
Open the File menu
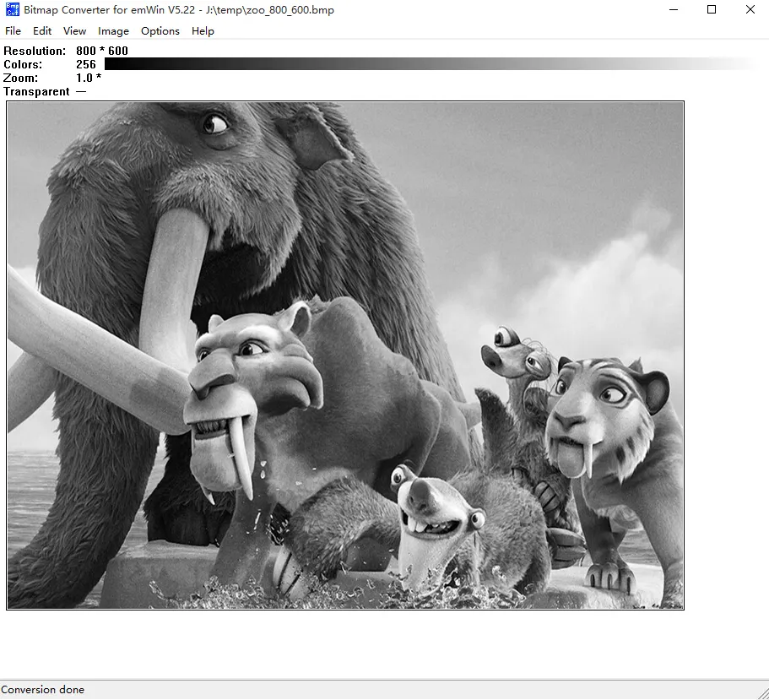pos(13,31)
